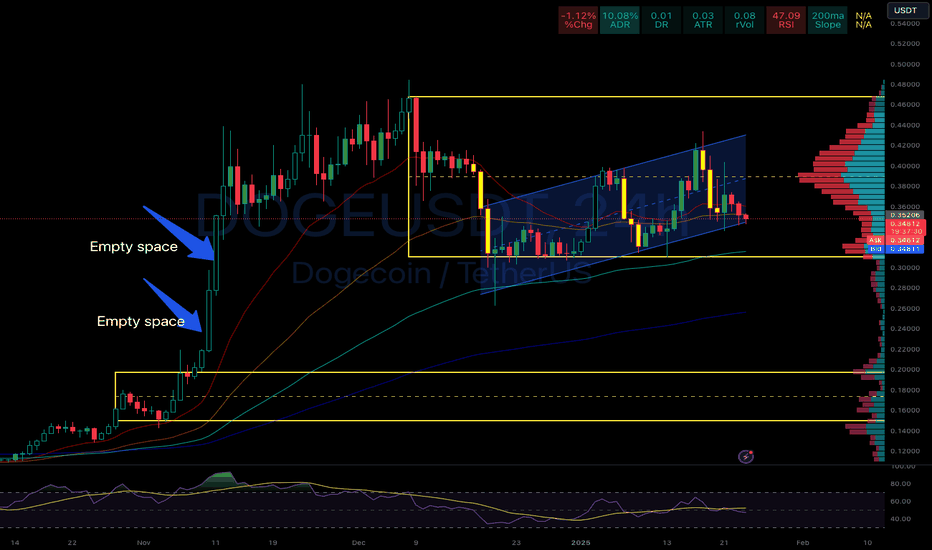Click the 80.00 RSI scale label
Screen dimensions: 932x550
(901, 483)
